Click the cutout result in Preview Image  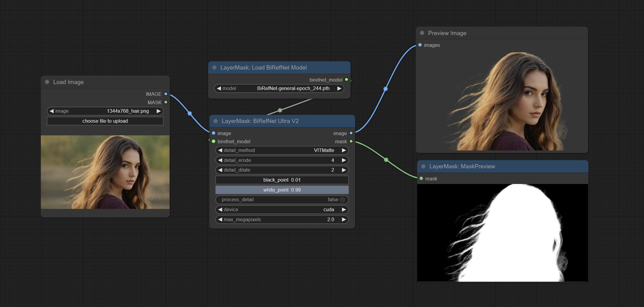(x=502, y=101)
